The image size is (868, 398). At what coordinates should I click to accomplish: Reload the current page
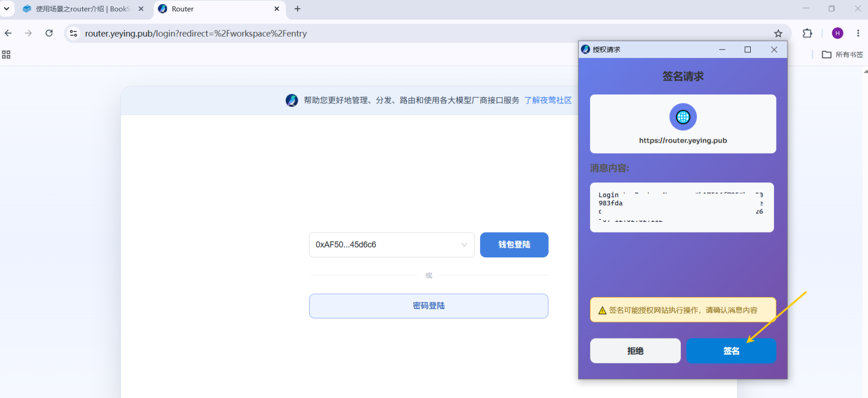point(49,33)
